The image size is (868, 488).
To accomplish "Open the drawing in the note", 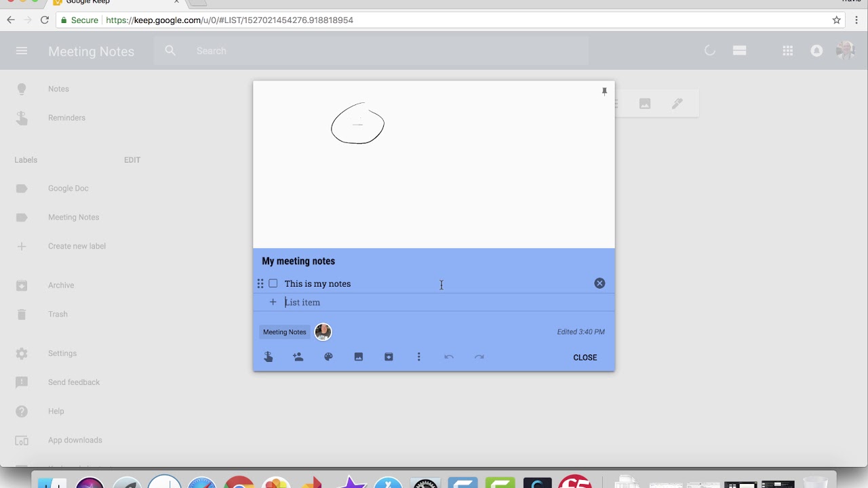I will (x=434, y=165).
